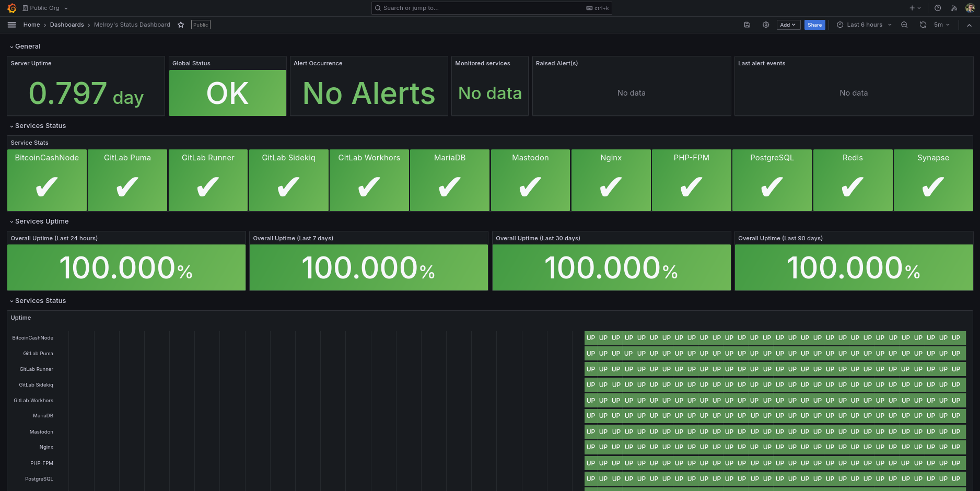Collapse the Services Status row above Uptime panel

tap(38, 301)
